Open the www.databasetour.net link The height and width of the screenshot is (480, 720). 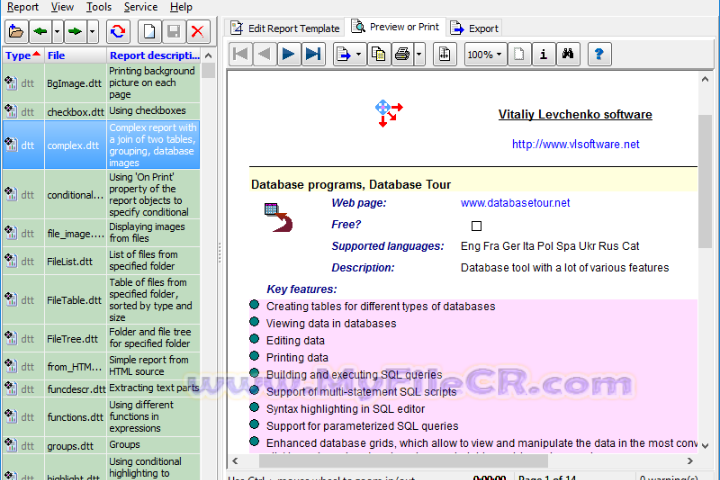515,203
